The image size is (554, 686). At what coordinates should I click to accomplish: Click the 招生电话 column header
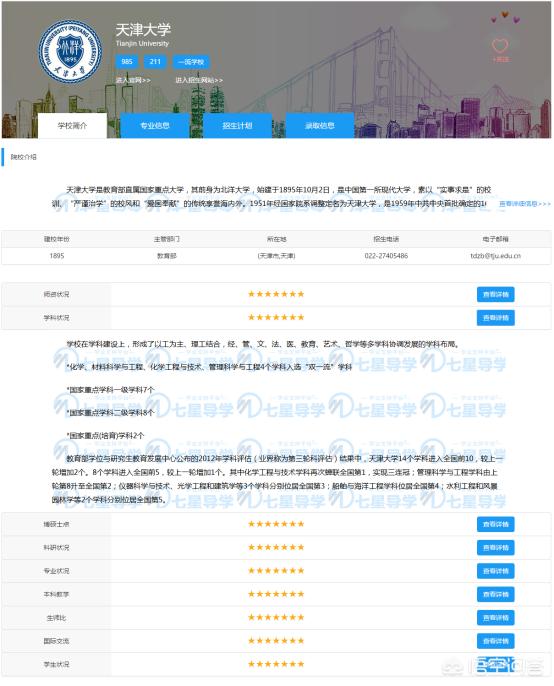click(x=386, y=239)
